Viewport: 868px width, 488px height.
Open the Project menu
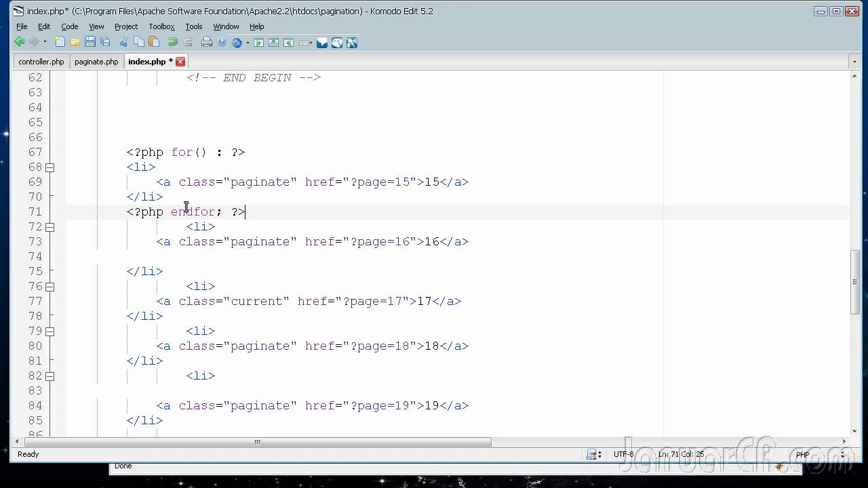pos(126,26)
